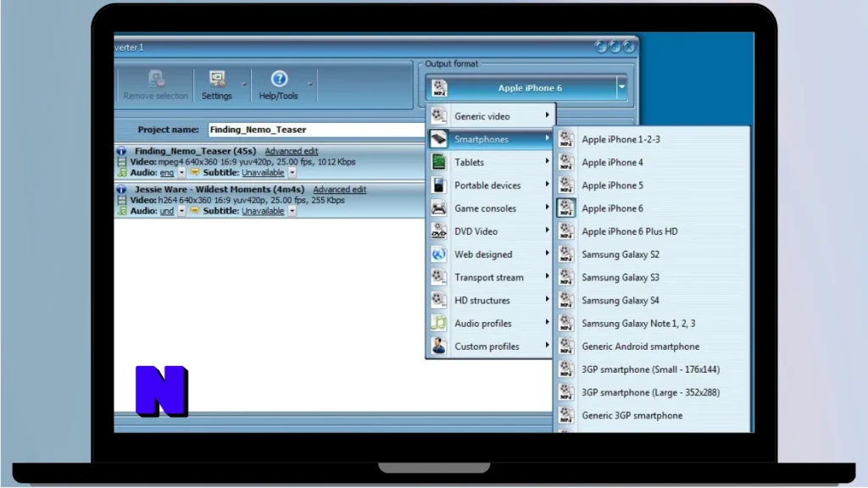Select the Finding_Nemo_Teaser (45s) title
The width and height of the screenshot is (868, 488).
click(x=196, y=151)
